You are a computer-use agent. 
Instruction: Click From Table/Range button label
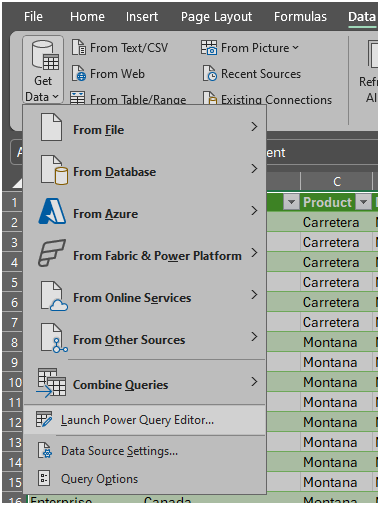coord(138,99)
